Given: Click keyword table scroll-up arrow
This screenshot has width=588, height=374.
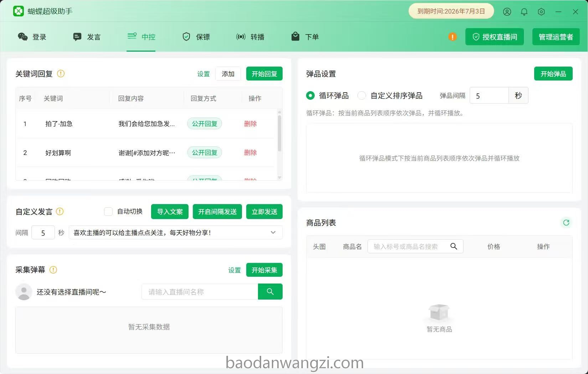Looking at the screenshot, I should (x=279, y=112).
